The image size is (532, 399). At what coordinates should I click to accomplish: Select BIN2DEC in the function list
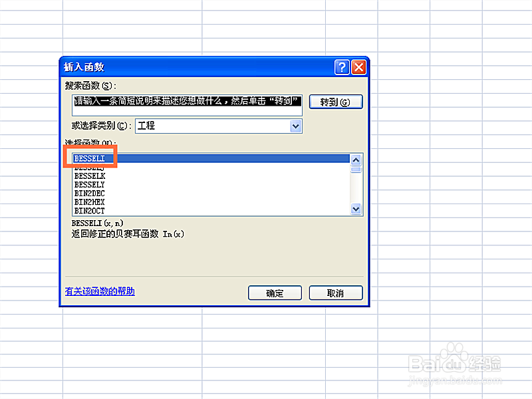coord(211,194)
